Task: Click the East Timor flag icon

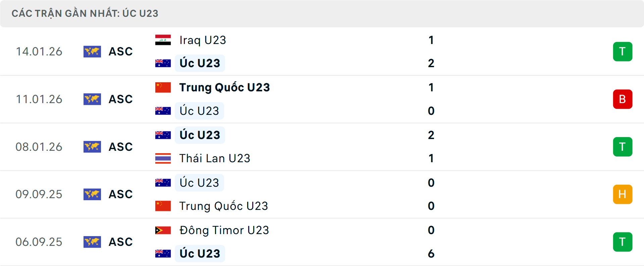Action: point(163,230)
